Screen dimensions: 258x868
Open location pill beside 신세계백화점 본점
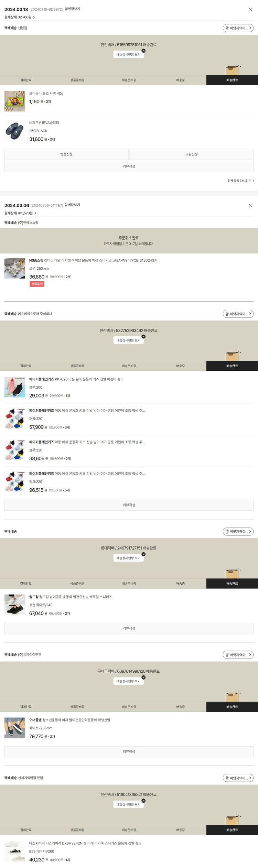tap(238, 778)
